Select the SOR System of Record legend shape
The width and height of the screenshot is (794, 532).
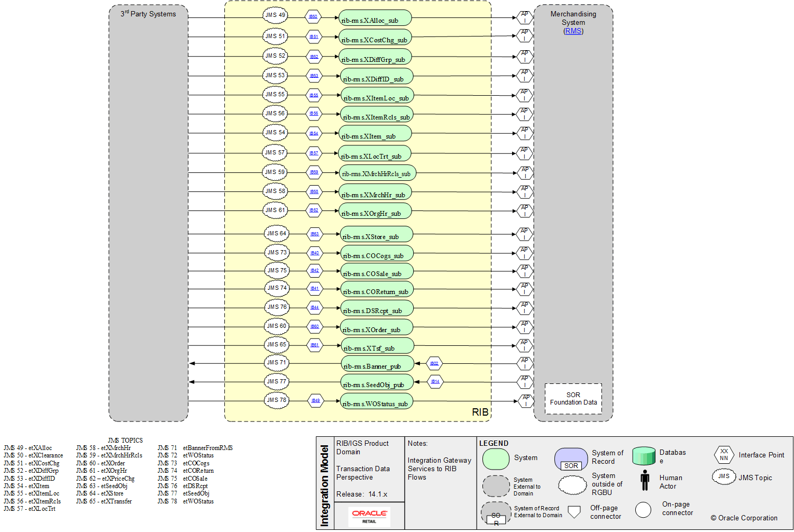click(571, 459)
